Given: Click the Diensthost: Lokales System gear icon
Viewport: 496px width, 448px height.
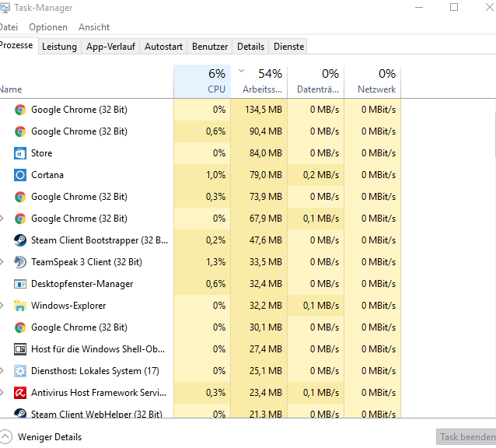Looking at the screenshot, I should (20, 371).
